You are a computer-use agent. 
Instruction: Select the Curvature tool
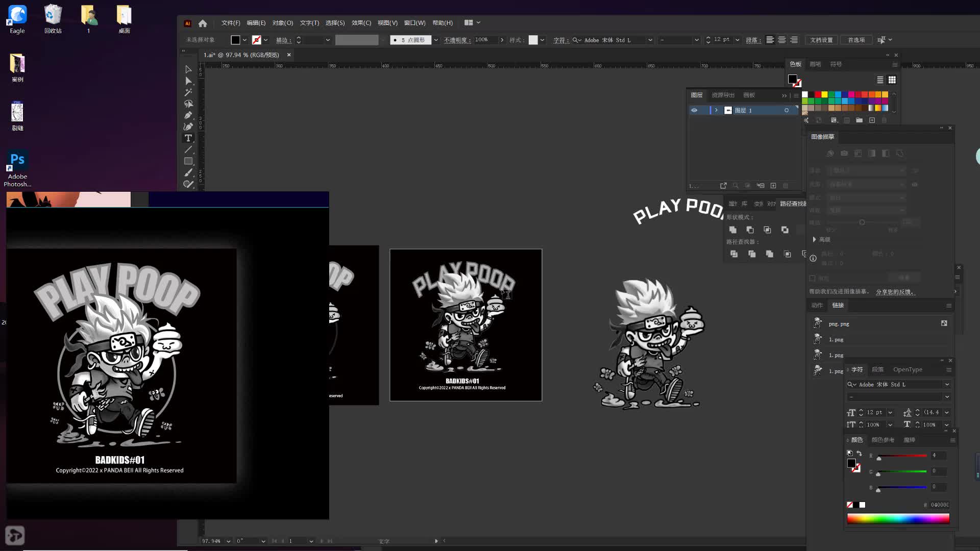point(188,127)
